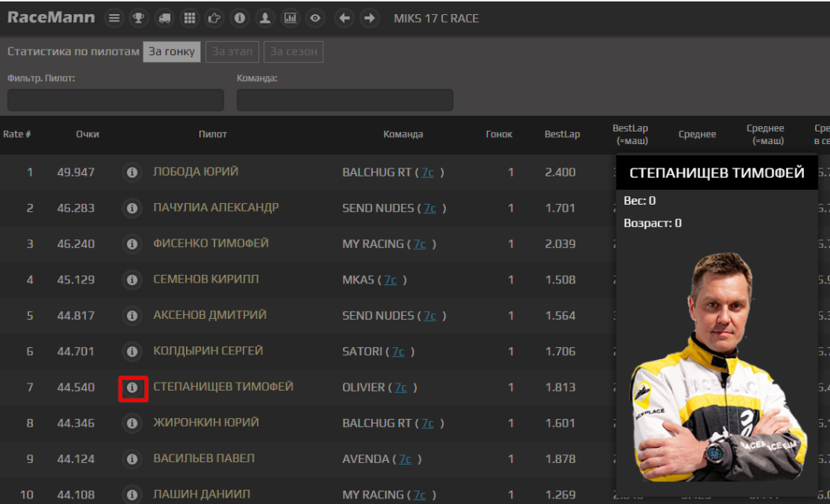Click the points value 49.947
The width and height of the screenshot is (830, 504).
click(x=76, y=172)
